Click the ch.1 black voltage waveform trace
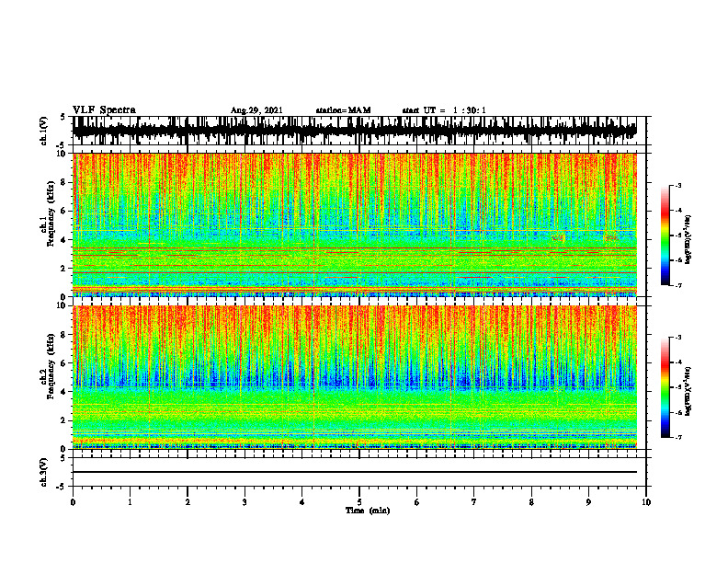728x563 pixels. pos(355,130)
